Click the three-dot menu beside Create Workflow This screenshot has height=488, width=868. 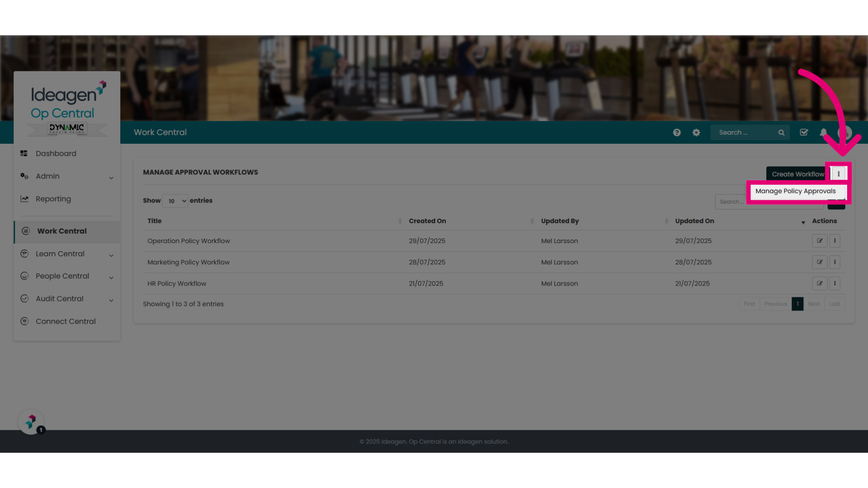coord(839,174)
